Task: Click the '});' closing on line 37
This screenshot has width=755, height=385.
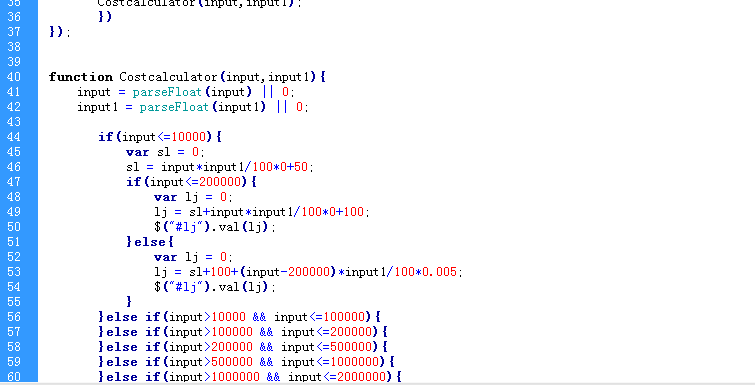Action: pyautogui.click(x=60, y=32)
